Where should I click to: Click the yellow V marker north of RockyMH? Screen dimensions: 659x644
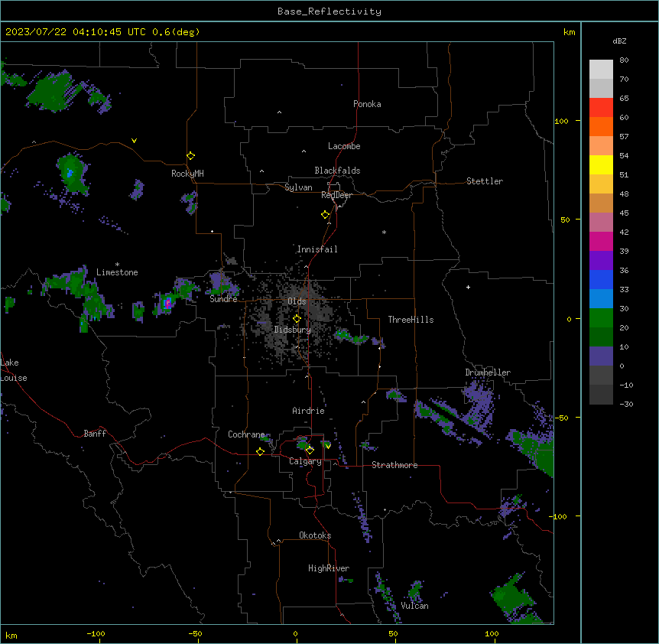(x=134, y=141)
